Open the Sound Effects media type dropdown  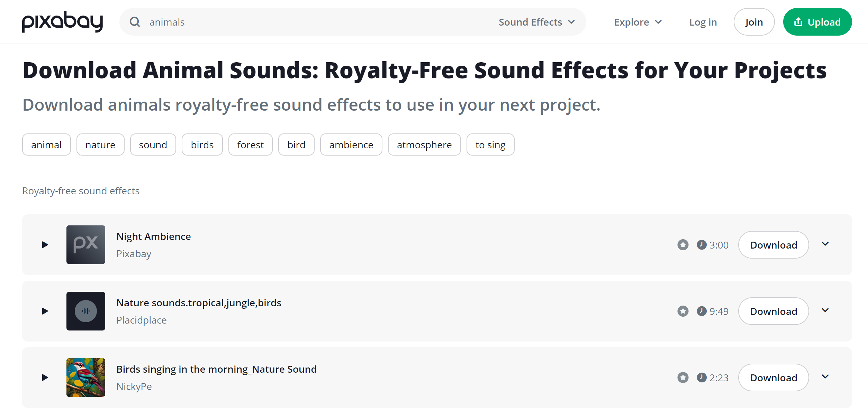[x=536, y=22]
